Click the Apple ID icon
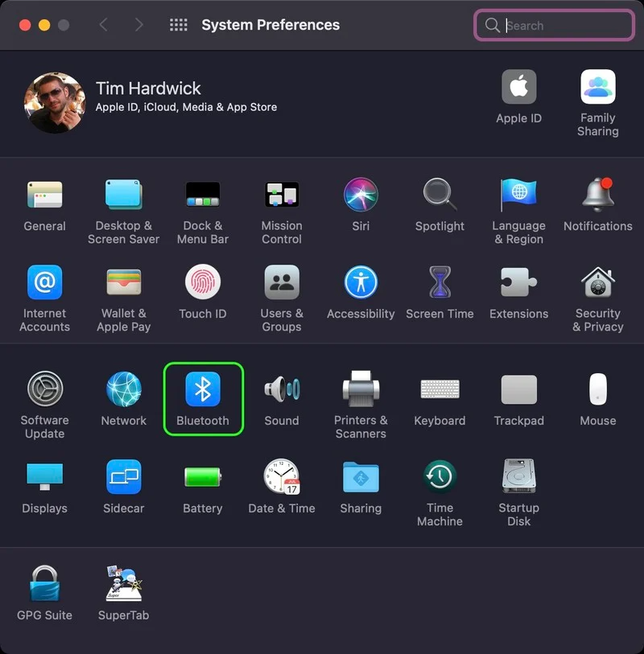644x654 pixels. (x=519, y=88)
